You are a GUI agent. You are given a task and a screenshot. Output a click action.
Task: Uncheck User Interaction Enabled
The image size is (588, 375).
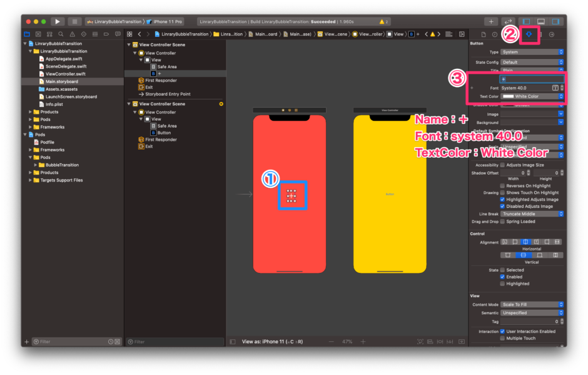[502, 331]
